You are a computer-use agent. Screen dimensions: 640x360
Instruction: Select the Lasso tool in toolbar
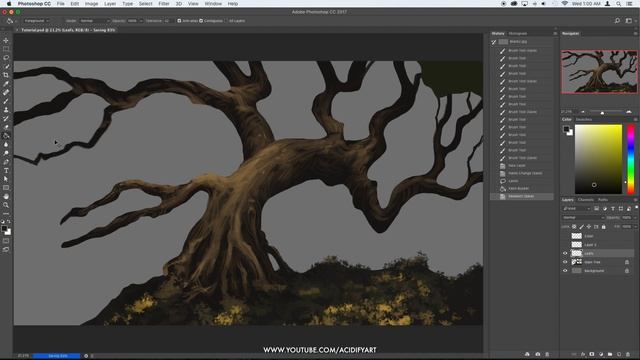(x=6, y=58)
